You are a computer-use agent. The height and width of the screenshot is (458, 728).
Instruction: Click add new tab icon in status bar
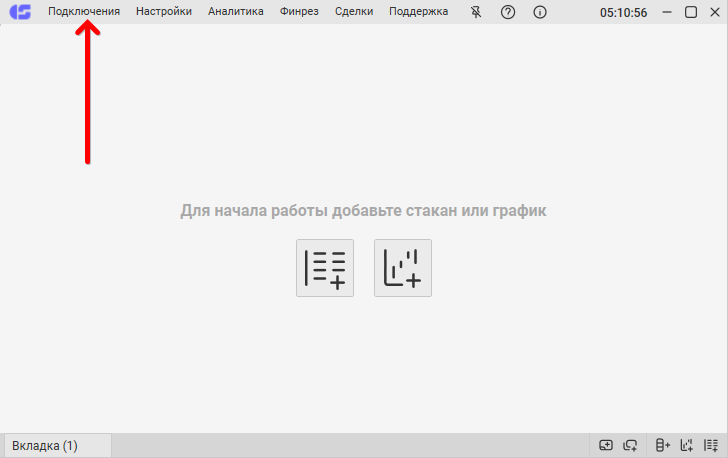tap(606, 445)
